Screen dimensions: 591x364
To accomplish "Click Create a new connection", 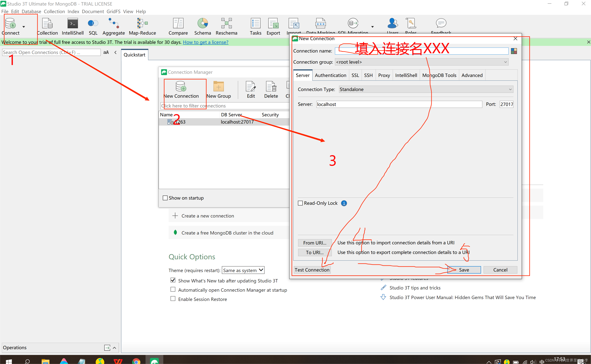I will tap(207, 216).
